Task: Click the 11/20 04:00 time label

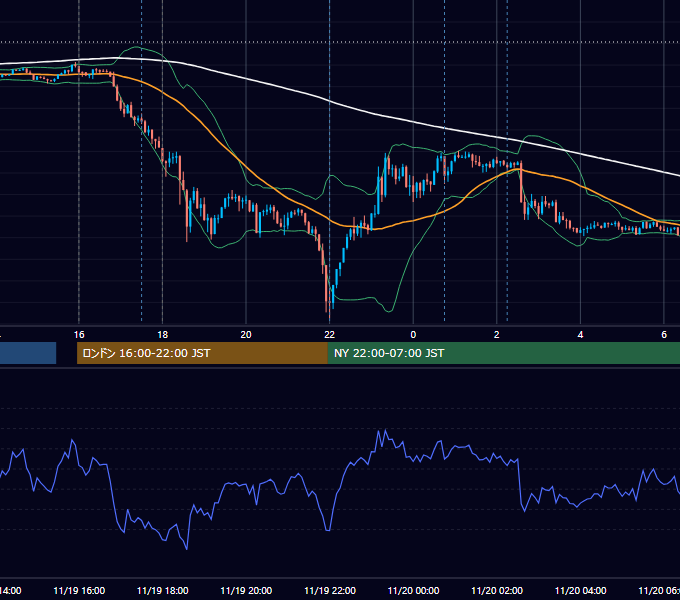Action: click(581, 590)
